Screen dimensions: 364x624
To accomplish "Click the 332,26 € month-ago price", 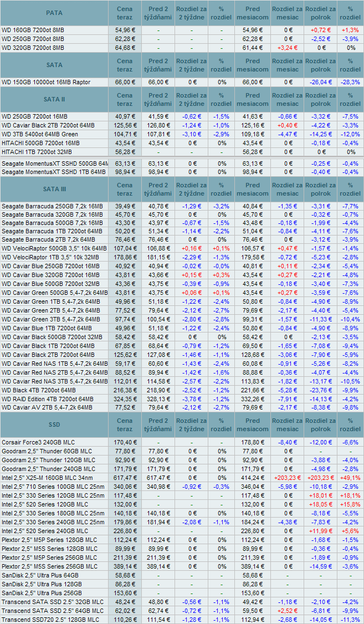I will coord(253,399).
